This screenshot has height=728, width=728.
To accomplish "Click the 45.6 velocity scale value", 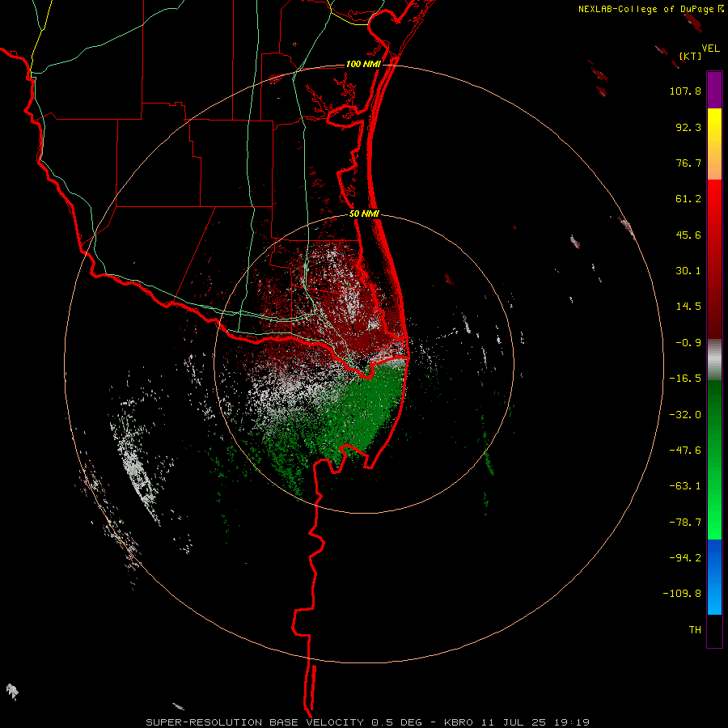I will pos(688,235).
